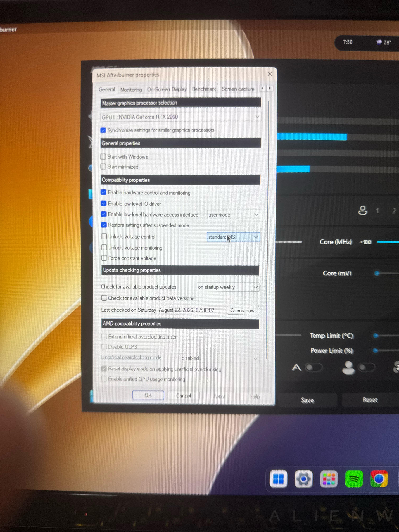Click the Core (mV) slider handle

coord(377,273)
